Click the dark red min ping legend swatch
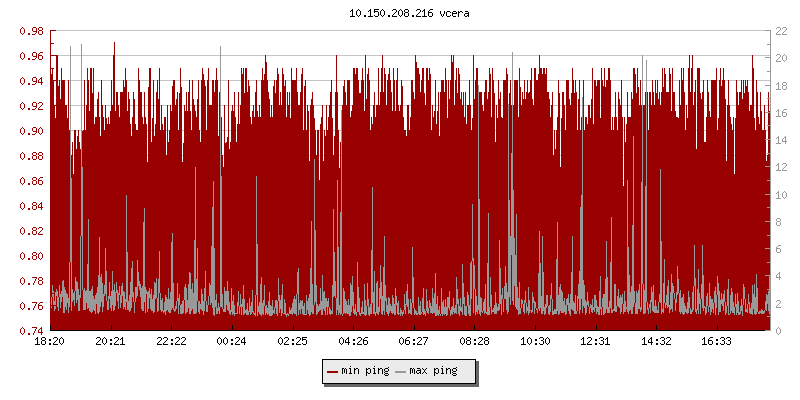This screenshot has width=800, height=400. (x=332, y=371)
